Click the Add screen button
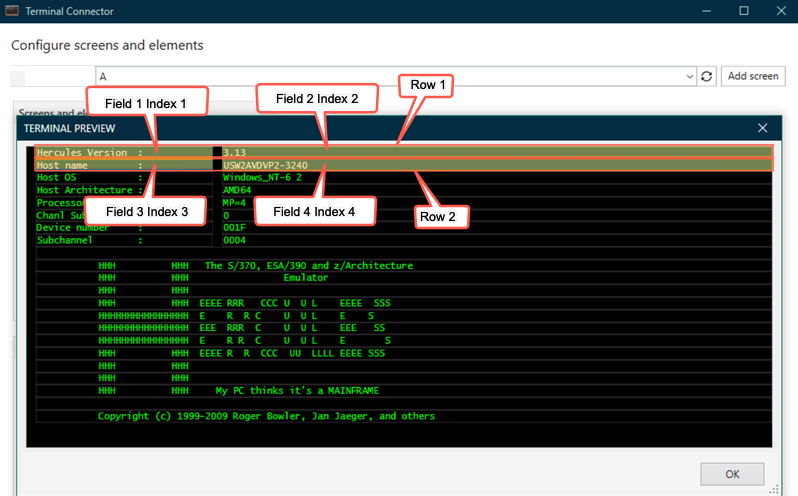 (x=753, y=76)
